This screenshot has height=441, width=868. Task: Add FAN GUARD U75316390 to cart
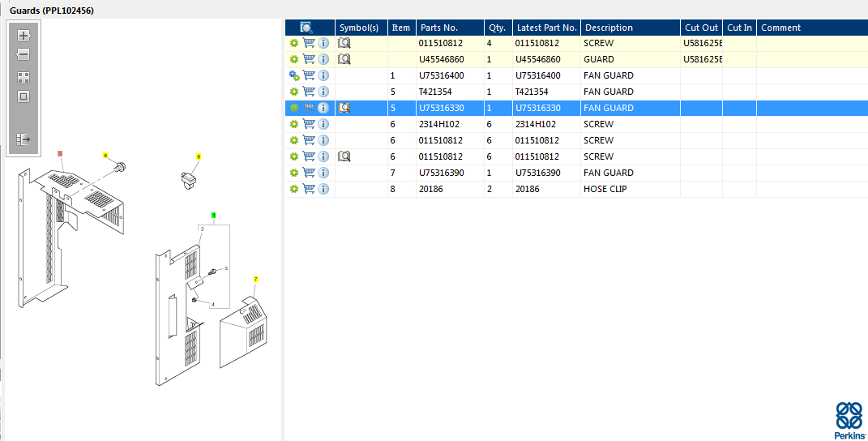point(309,173)
